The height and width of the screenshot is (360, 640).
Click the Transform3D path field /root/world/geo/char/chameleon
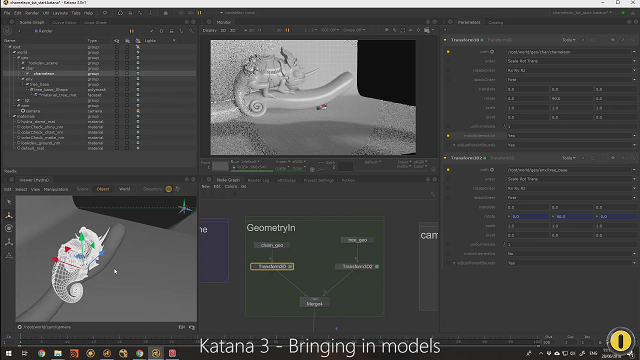pos(569,52)
